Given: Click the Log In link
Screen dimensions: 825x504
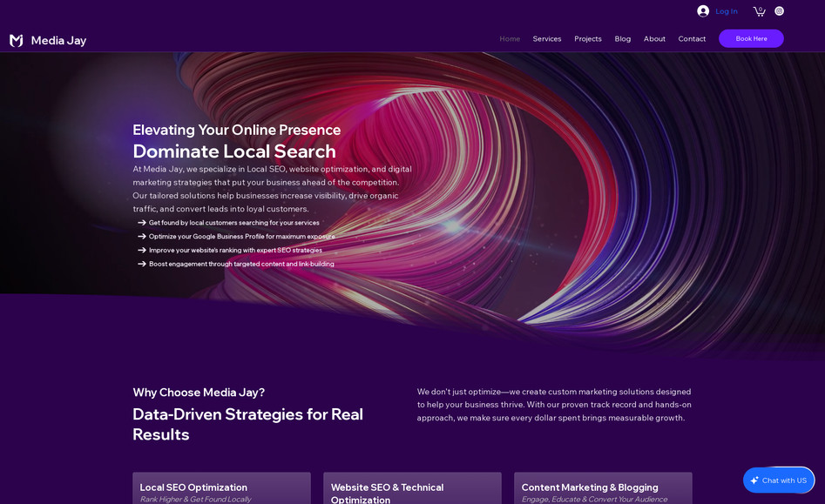Looking at the screenshot, I should click(727, 11).
